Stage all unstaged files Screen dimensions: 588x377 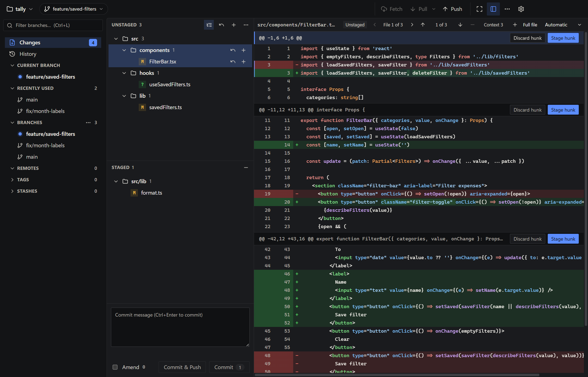coord(234,25)
